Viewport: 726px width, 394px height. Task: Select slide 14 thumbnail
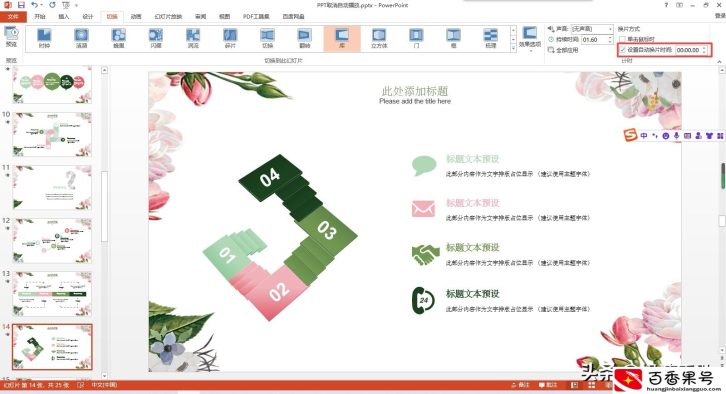[x=52, y=347]
